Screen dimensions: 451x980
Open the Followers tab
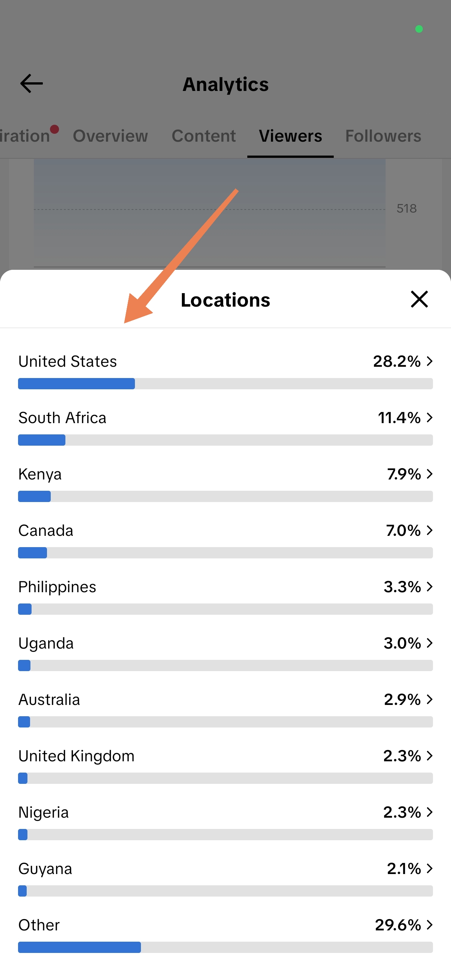coord(383,136)
